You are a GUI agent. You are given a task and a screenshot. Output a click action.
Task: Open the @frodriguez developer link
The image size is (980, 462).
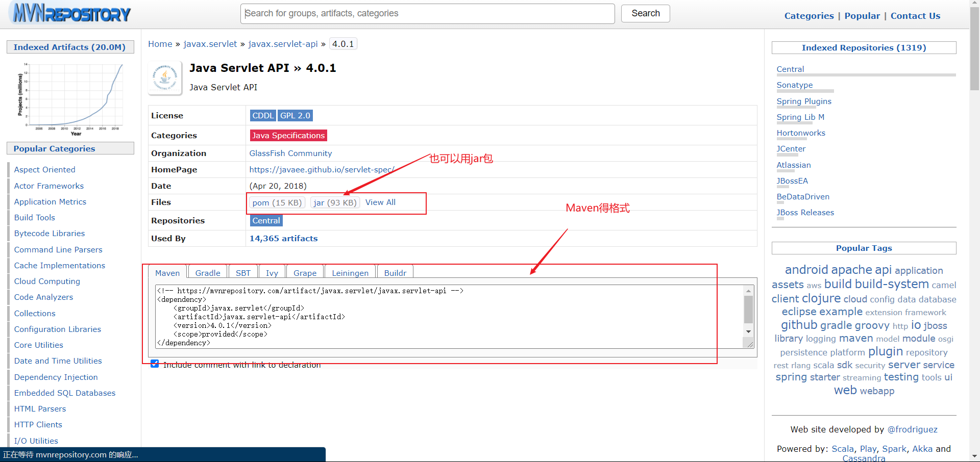point(912,429)
